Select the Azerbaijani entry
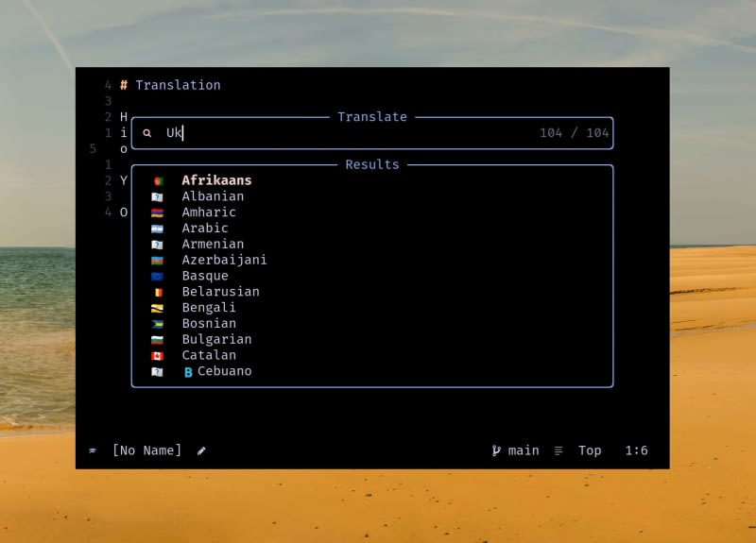This screenshot has height=543, width=756. (224, 260)
